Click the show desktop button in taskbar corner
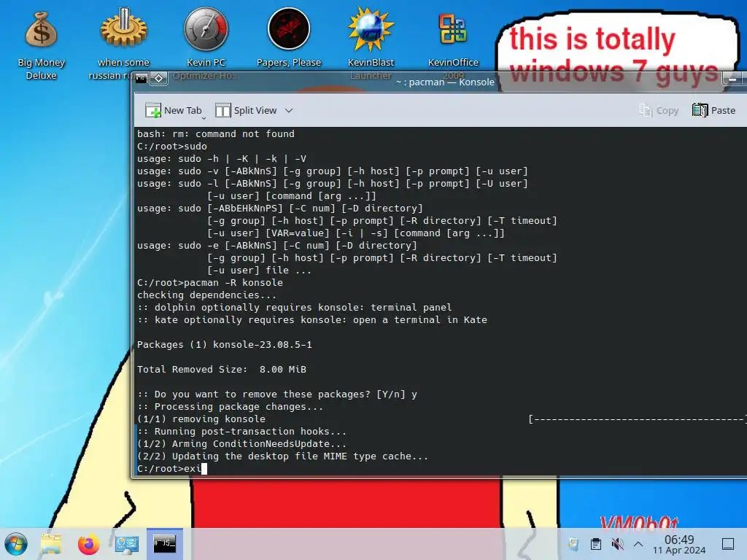 click(728, 544)
